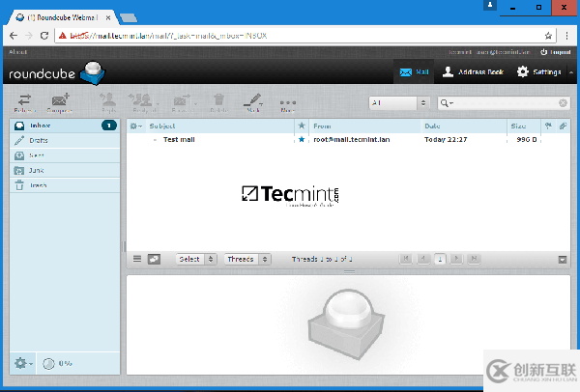Click the roundcube logo
The height and width of the screenshot is (392, 580).
coord(57,72)
